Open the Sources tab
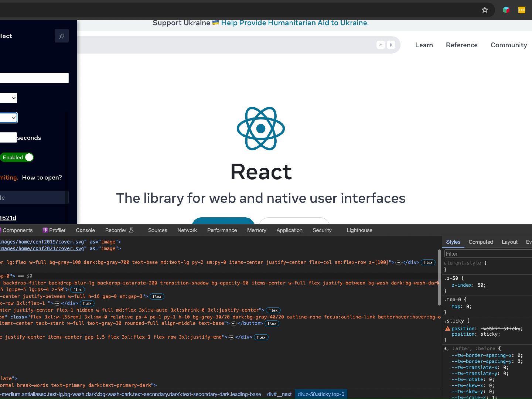Image resolution: width=532 pixels, height=399 pixels. (x=158, y=230)
